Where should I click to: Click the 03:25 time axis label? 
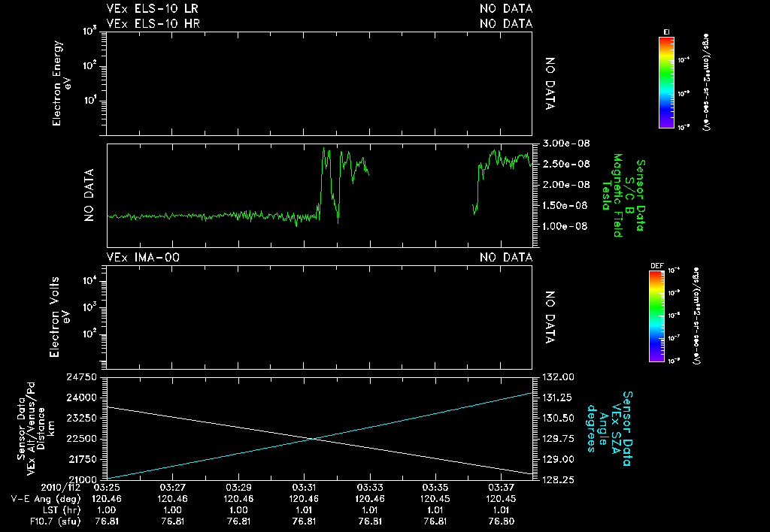[x=106, y=488]
